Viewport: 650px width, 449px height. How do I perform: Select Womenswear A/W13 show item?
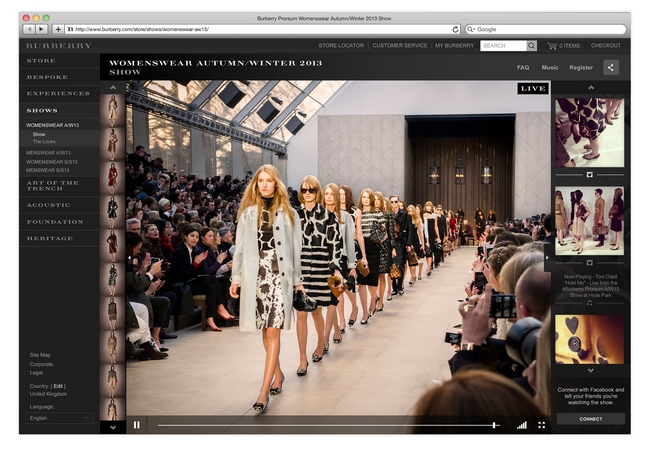click(x=52, y=125)
